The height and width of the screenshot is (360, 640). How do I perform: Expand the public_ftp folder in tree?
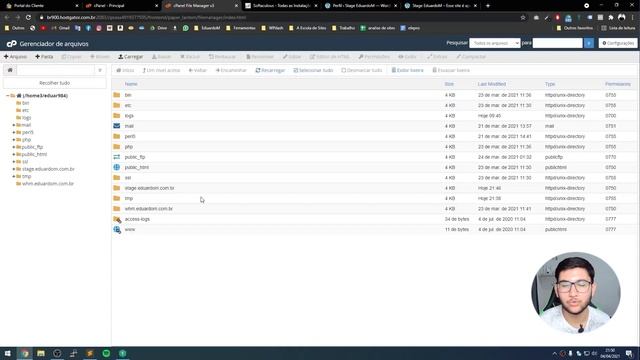pos(14,147)
